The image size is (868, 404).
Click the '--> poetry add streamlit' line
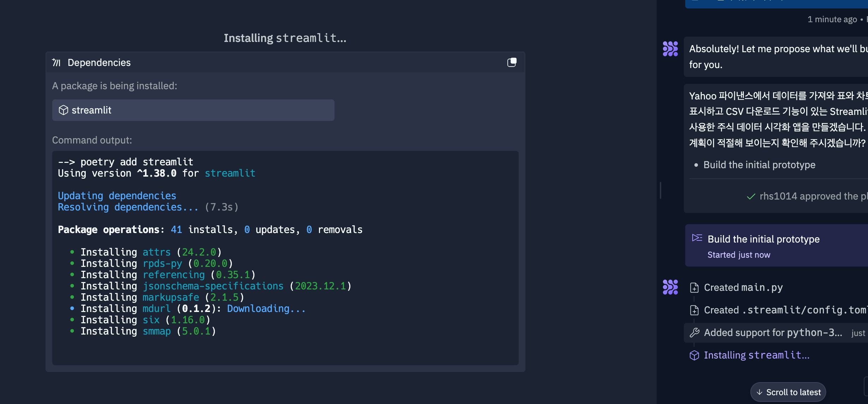pos(126,162)
